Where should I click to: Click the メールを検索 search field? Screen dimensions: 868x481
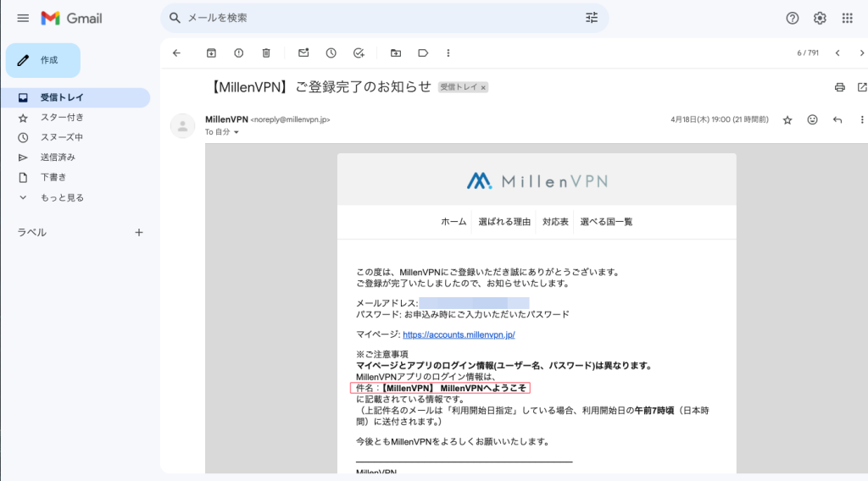[373, 18]
